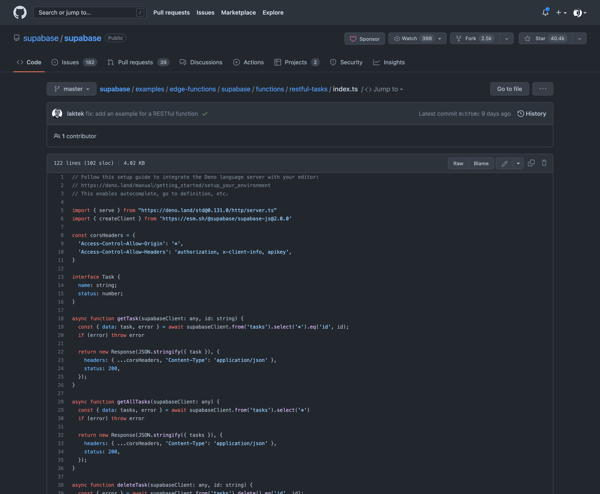Open the Discussions tab
The image size is (600, 494).
201,62
